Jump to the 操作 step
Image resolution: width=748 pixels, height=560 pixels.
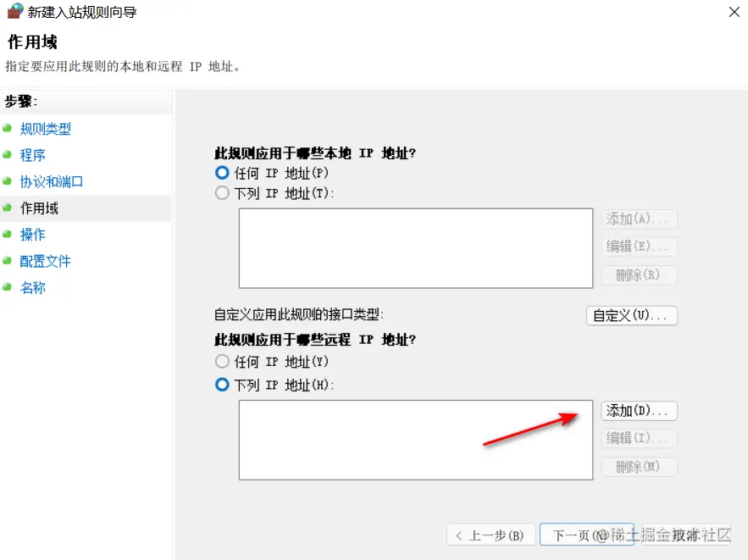(x=32, y=234)
